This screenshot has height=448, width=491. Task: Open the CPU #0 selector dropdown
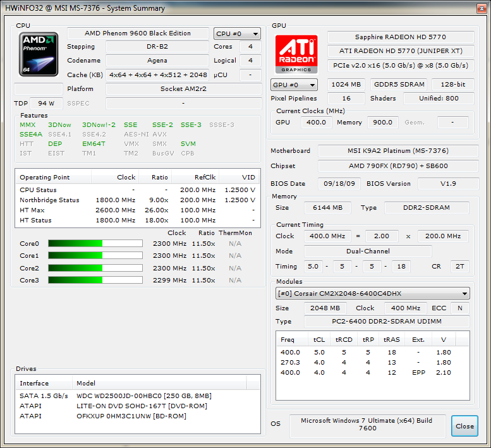tap(237, 34)
